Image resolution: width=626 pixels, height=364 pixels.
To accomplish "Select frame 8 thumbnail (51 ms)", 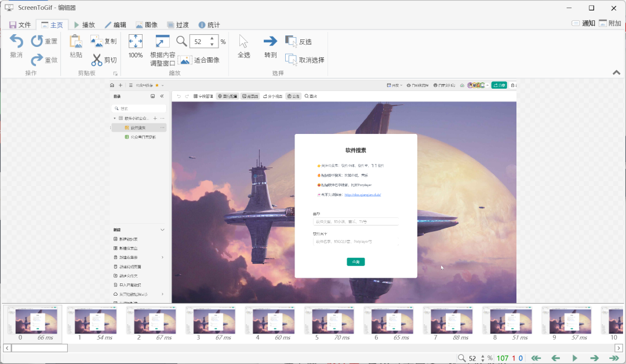I will pyautogui.click(x=508, y=323).
